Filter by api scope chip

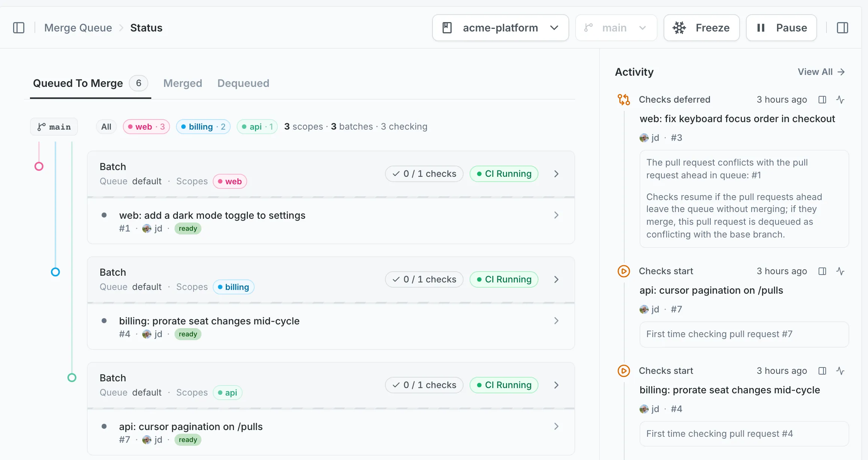tap(257, 127)
